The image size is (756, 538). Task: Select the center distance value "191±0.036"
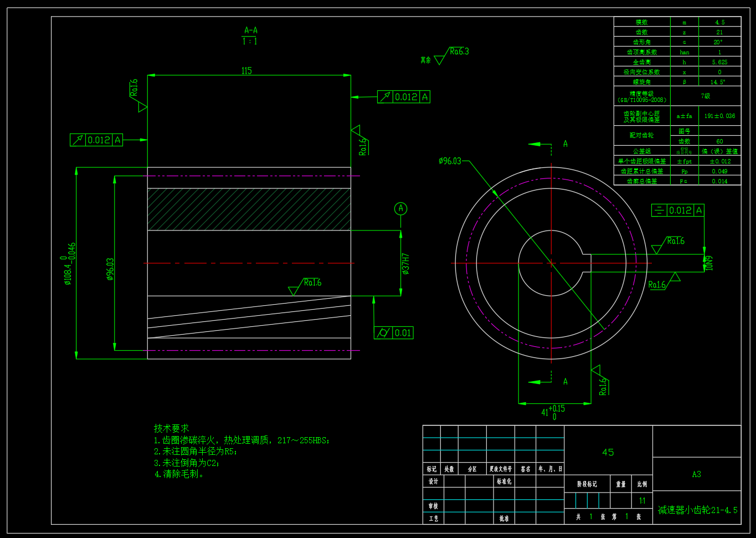719,116
